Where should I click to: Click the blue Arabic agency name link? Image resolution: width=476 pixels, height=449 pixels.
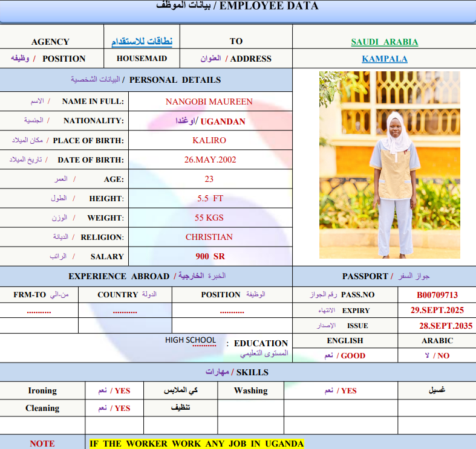pos(142,42)
